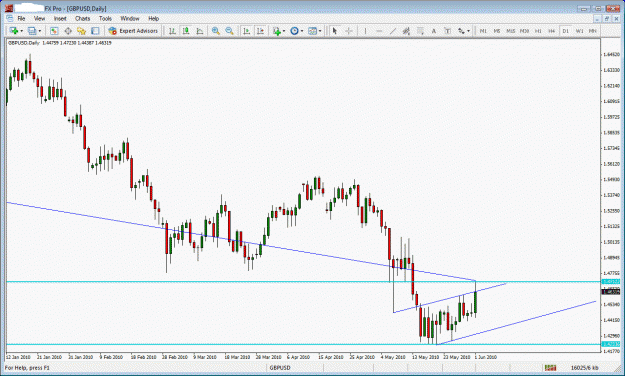Click the 16025/6 kb traffic indicator
Viewport: 625px width, 376px height.
pos(584,368)
